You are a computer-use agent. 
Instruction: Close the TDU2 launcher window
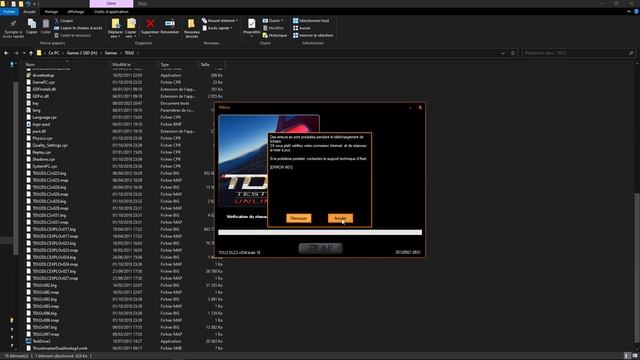420,107
